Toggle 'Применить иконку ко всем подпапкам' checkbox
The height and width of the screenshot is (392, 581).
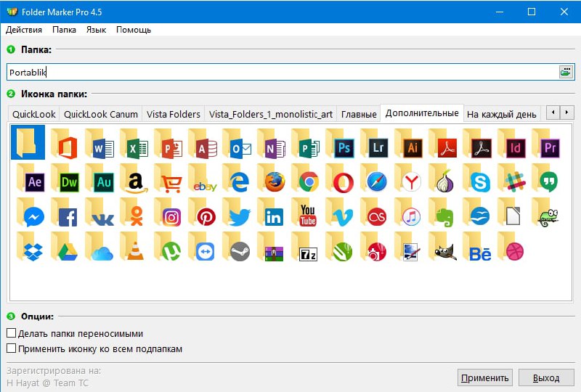click(x=12, y=348)
